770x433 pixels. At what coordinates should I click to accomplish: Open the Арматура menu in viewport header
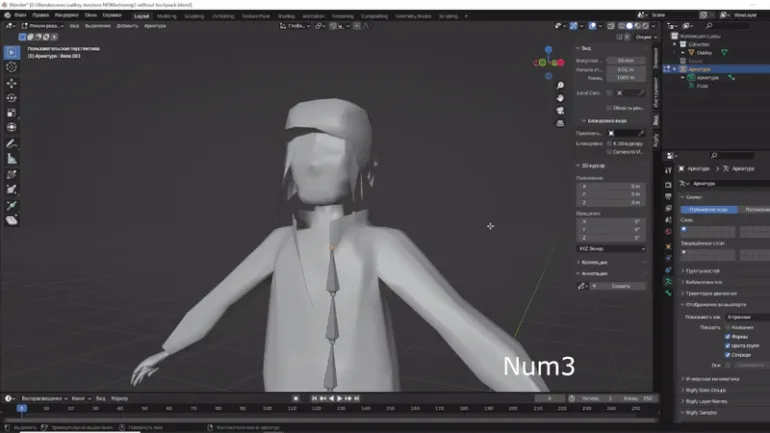[x=155, y=25]
